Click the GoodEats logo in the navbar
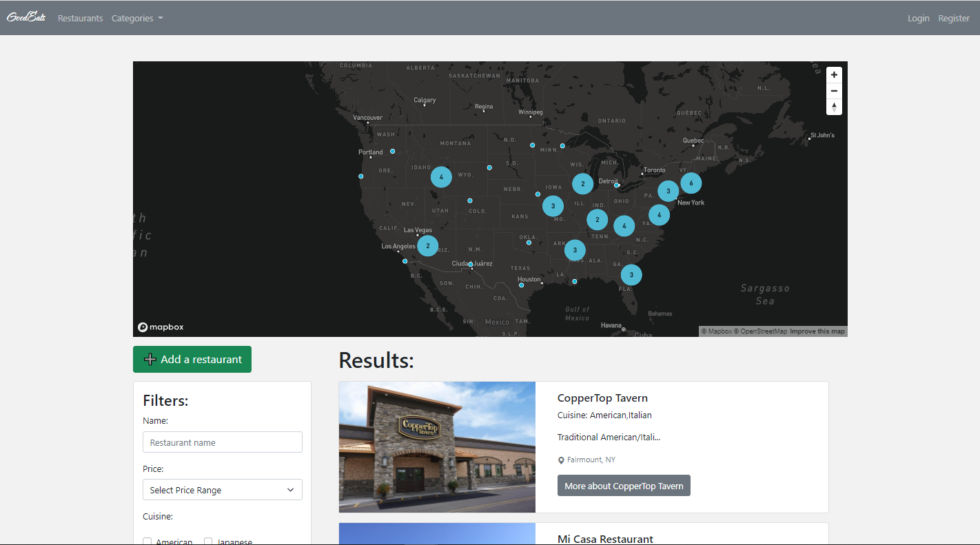 point(26,17)
